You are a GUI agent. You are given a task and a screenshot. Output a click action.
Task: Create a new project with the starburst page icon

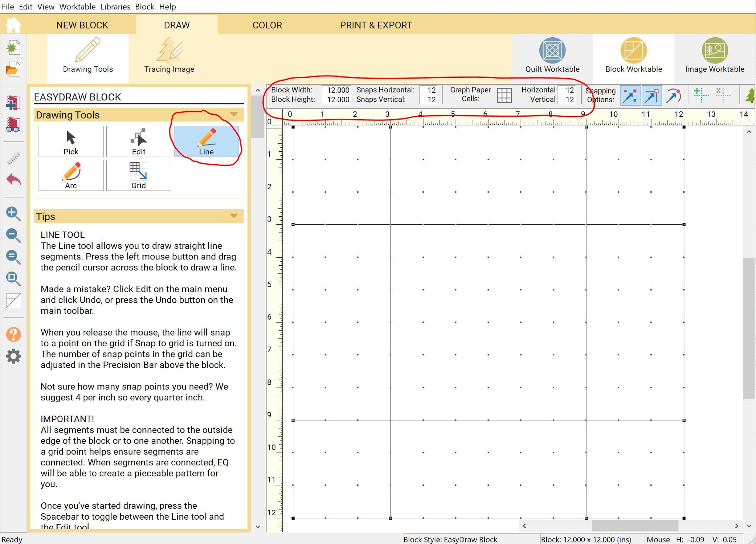pyautogui.click(x=13, y=48)
